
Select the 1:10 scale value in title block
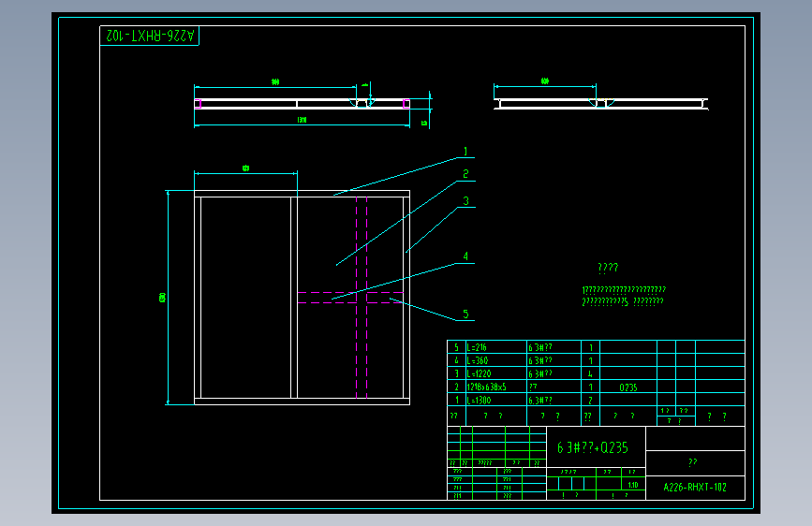[x=633, y=485]
